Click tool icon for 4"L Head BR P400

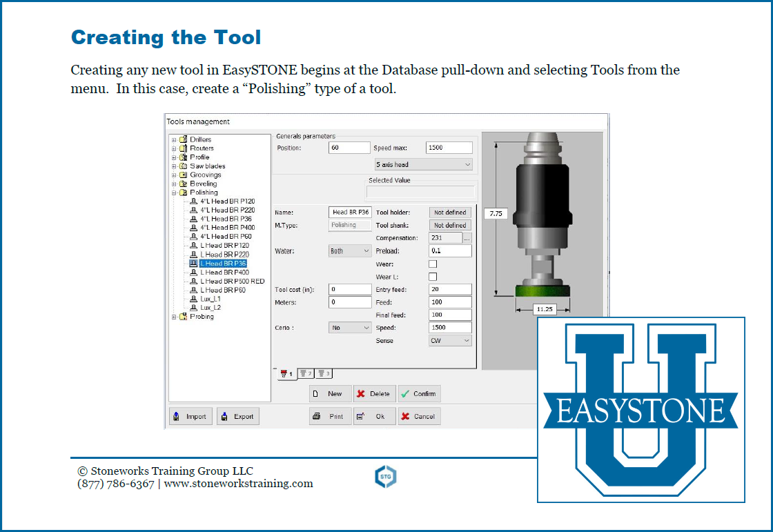click(194, 228)
